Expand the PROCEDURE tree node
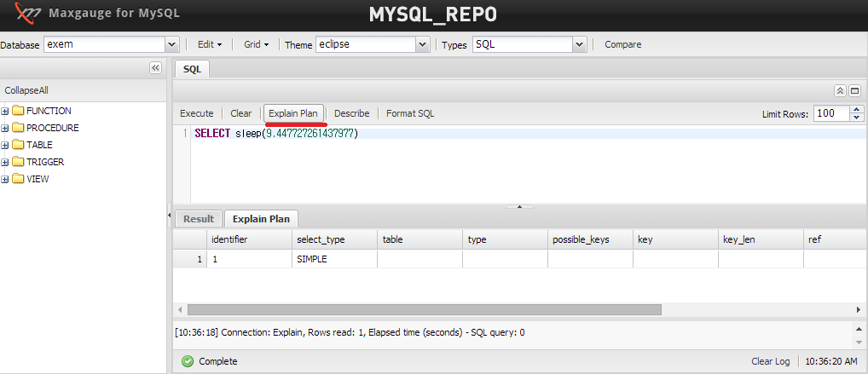 5,129
